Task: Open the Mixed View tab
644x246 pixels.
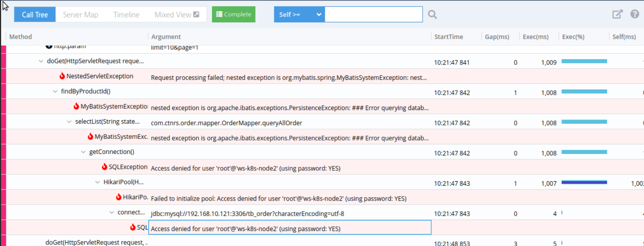Action: click(x=177, y=15)
